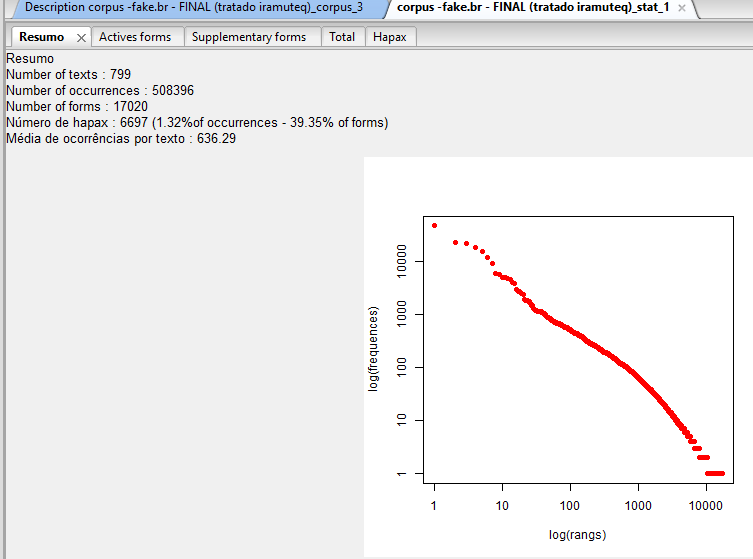Click the log(frequences) y-axis label
This screenshot has height=559, width=753.
(374, 349)
